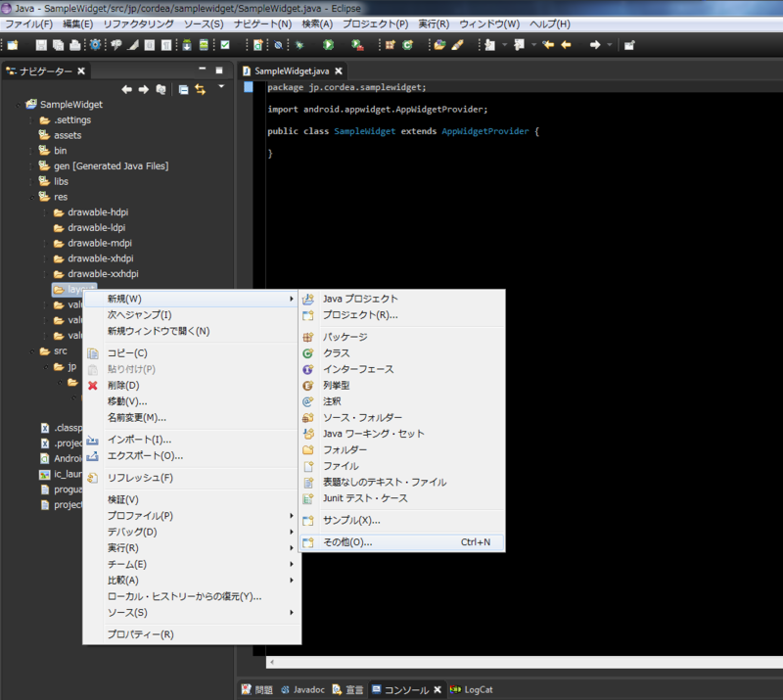
Task: Collapse the src folder node
Action: coord(32,351)
